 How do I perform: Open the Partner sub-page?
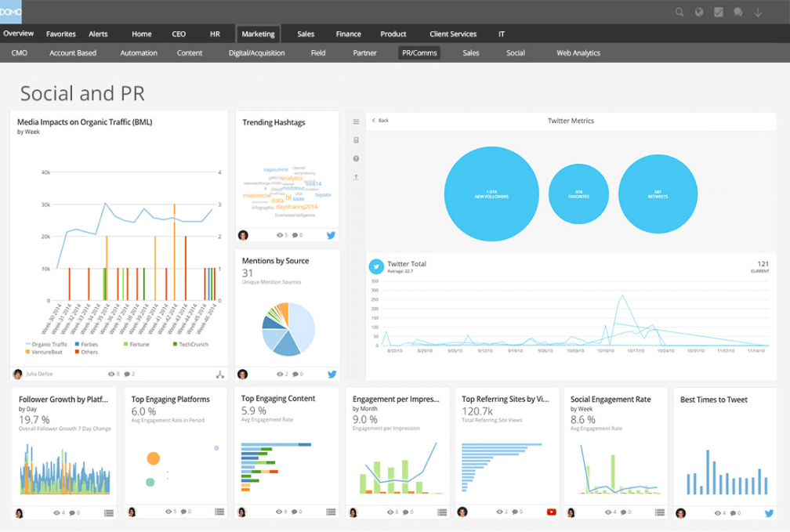pos(364,53)
